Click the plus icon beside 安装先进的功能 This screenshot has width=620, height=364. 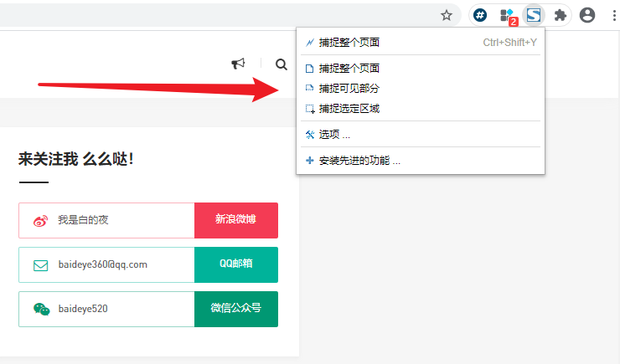310,161
